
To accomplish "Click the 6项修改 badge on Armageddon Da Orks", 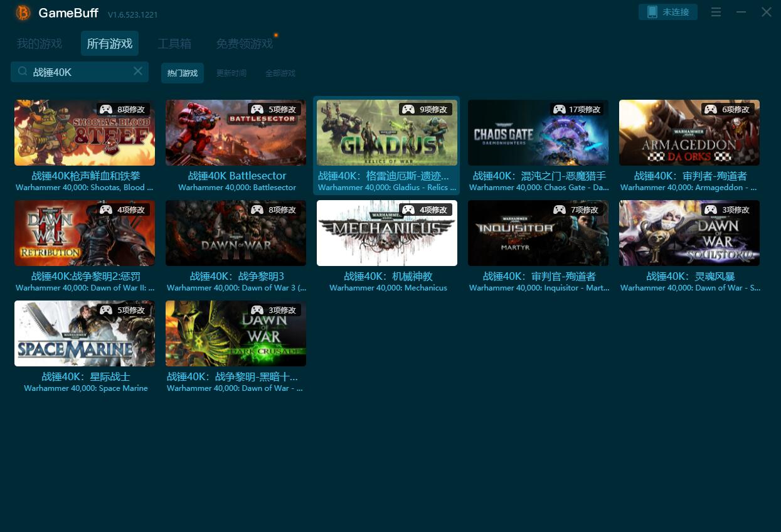I will 728,109.
